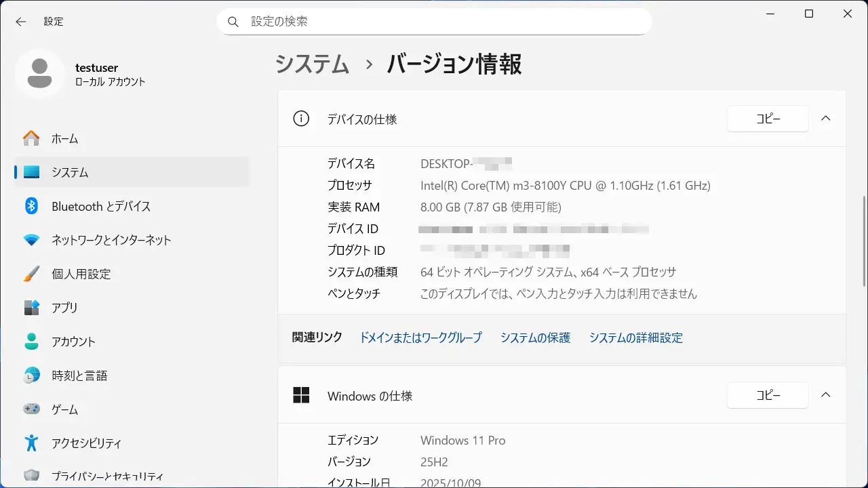Select the System monitor icon
The image size is (868, 488).
click(31, 172)
